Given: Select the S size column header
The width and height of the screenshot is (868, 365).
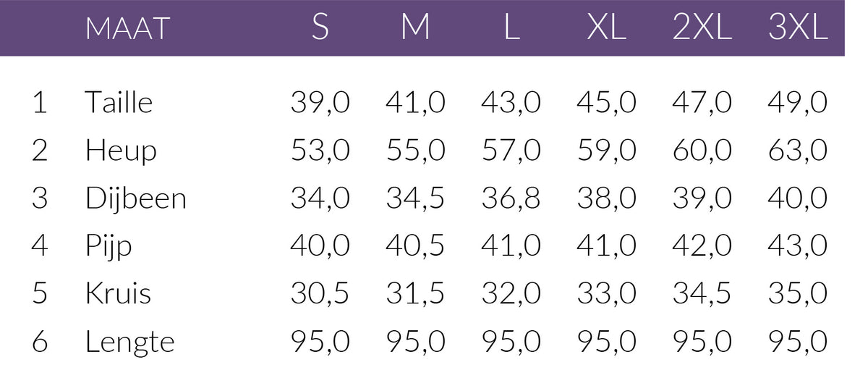Looking at the screenshot, I should [320, 28].
